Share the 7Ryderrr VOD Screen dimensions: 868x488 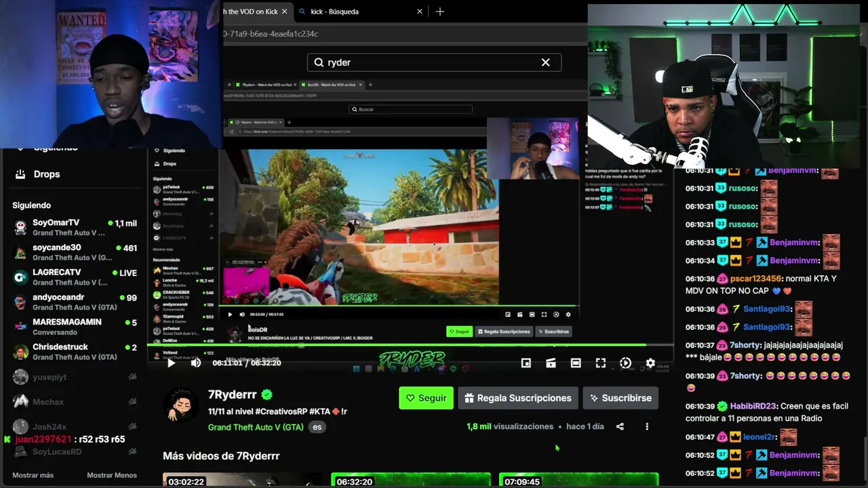pos(620,426)
